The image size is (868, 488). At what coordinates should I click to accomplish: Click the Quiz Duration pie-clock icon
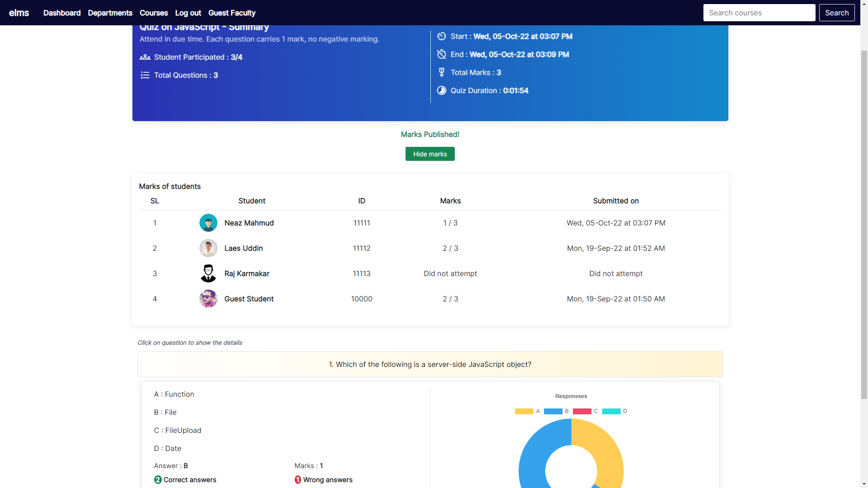click(442, 90)
